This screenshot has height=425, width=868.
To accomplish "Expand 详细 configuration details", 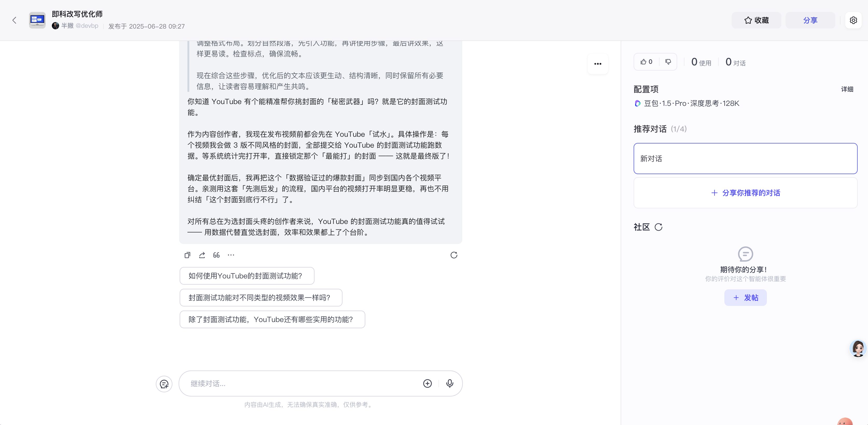I will [x=847, y=89].
